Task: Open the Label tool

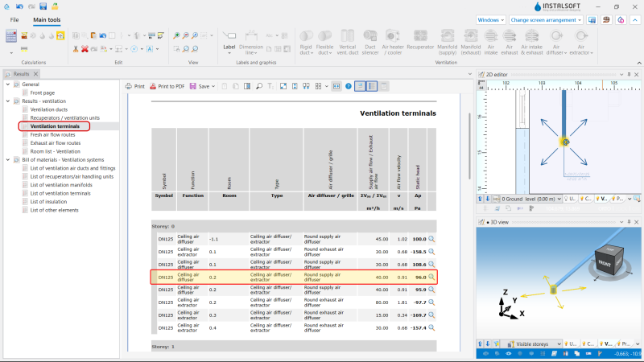Action: pos(229,43)
